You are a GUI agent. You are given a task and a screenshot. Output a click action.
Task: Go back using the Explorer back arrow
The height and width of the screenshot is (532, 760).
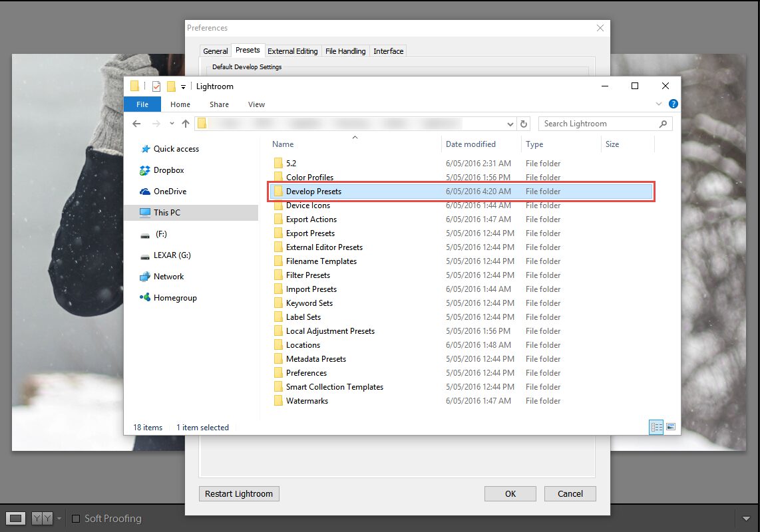coord(136,124)
